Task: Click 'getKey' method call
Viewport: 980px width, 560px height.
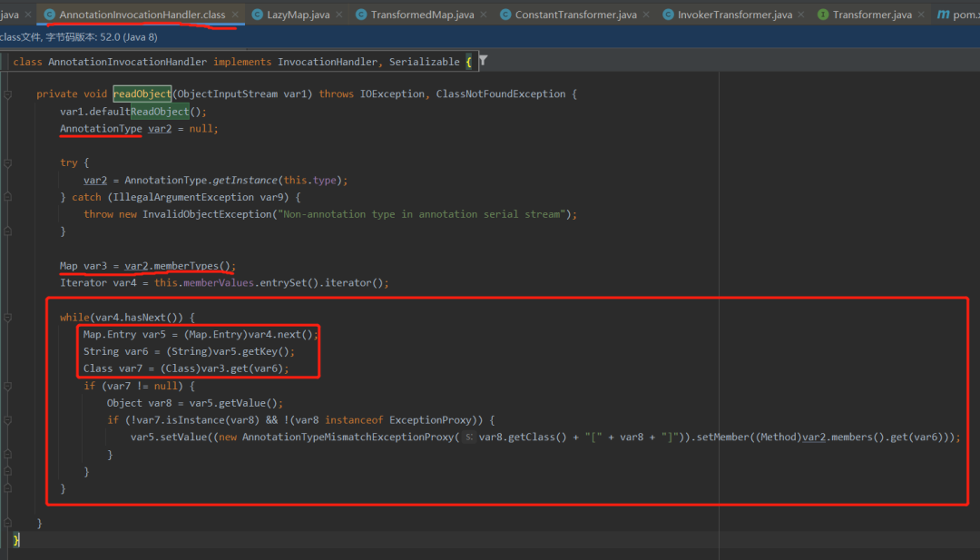Action: (x=260, y=351)
